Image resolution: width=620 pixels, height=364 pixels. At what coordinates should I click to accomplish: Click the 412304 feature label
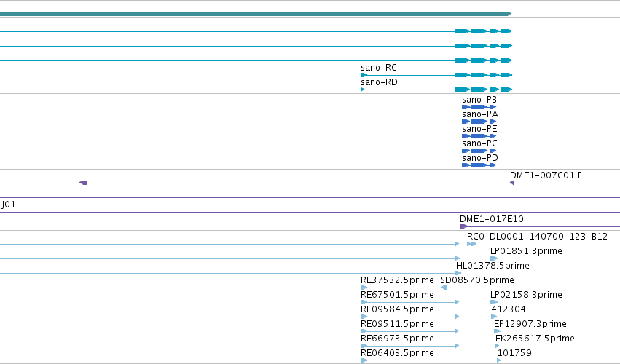point(509,309)
